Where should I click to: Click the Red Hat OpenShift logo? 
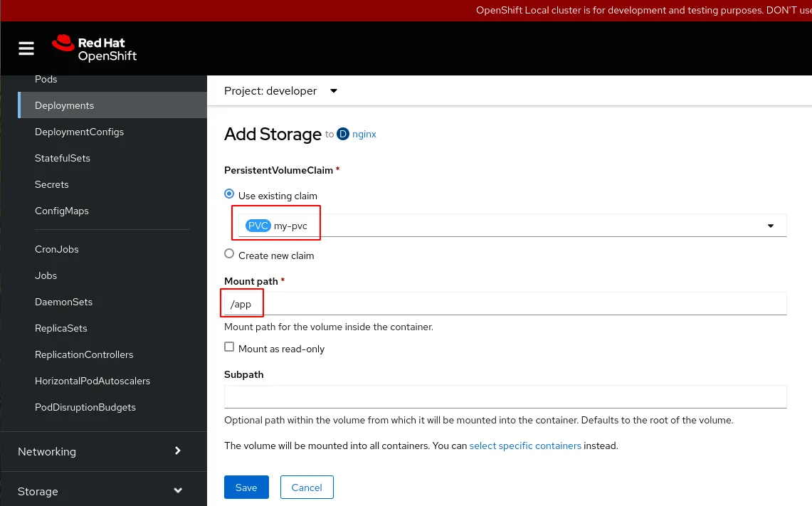coord(94,48)
